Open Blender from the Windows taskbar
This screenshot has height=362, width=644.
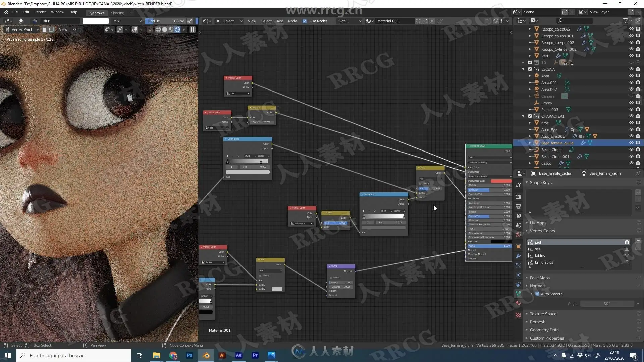[x=206, y=355]
